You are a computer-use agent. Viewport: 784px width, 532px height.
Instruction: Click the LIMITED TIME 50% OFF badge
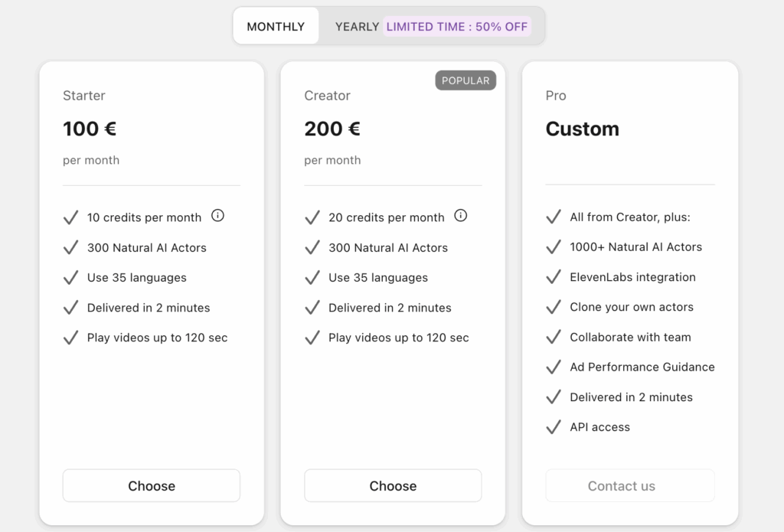tap(457, 26)
